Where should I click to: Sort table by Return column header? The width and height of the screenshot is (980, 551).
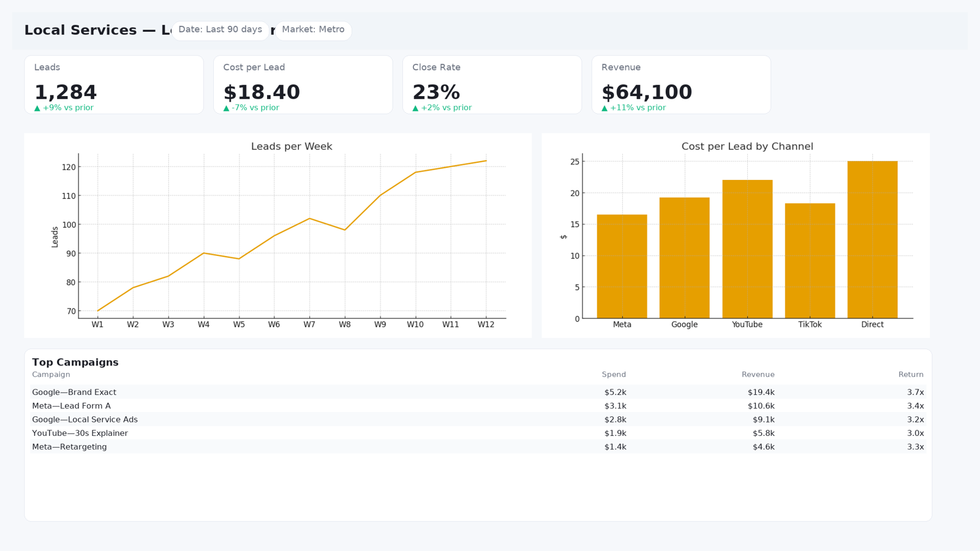coord(911,375)
